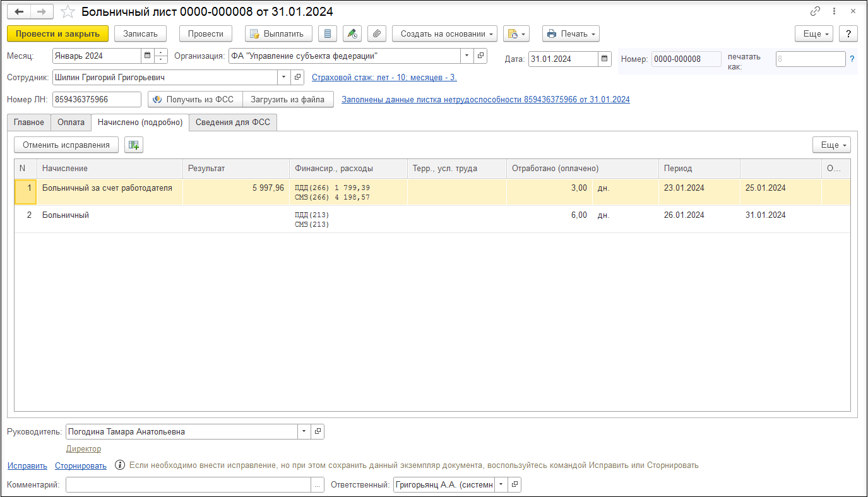Sort by Результат column header
Screen dimensions: 868x497
coord(236,169)
